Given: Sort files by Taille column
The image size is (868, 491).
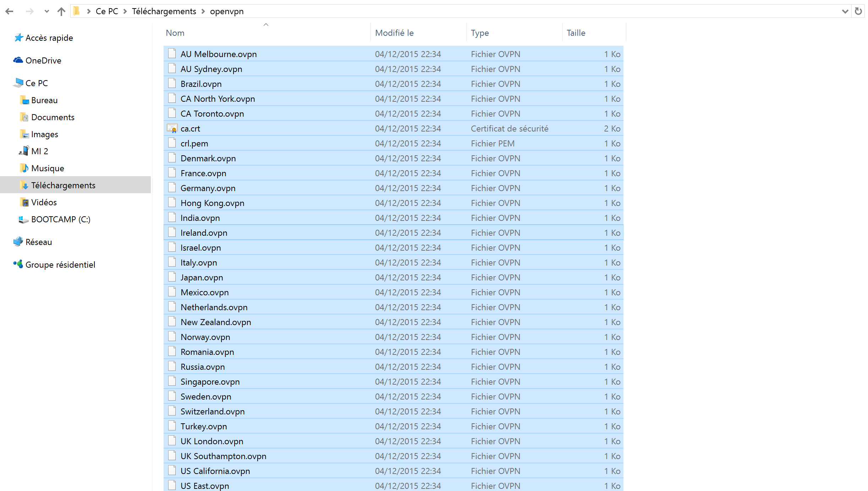Looking at the screenshot, I should click(594, 33).
